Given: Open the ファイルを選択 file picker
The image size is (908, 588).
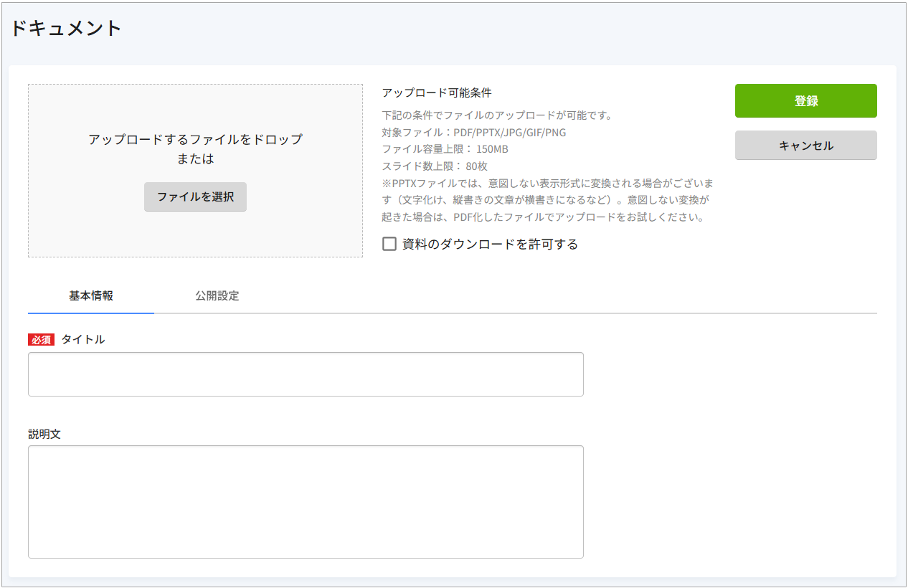Looking at the screenshot, I should [195, 196].
